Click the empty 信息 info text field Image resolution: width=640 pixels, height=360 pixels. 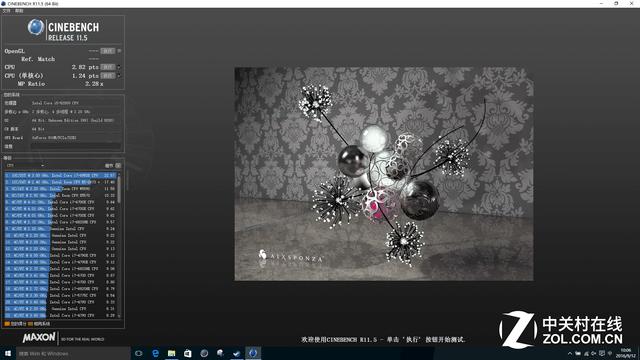tap(76, 146)
